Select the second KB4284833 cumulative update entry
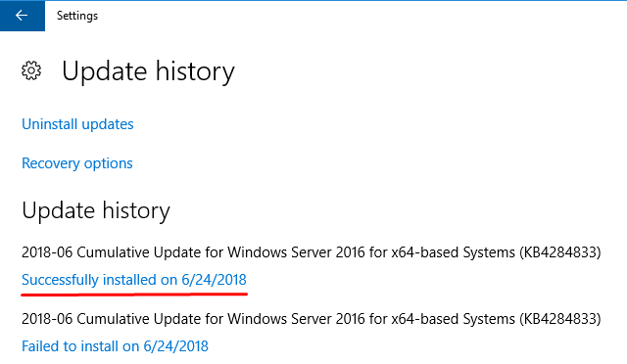Viewport: 627px width, 364px height. pos(312,319)
